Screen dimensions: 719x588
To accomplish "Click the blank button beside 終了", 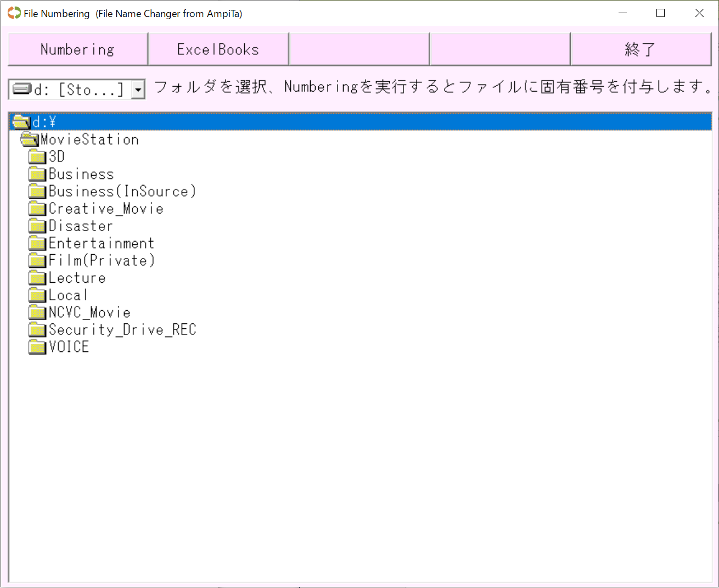I will pyautogui.click(x=500, y=49).
